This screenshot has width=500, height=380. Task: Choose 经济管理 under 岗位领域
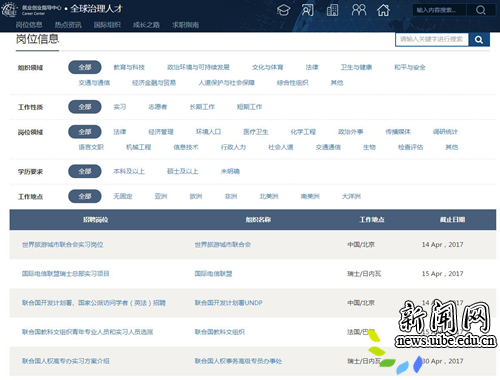(161, 132)
